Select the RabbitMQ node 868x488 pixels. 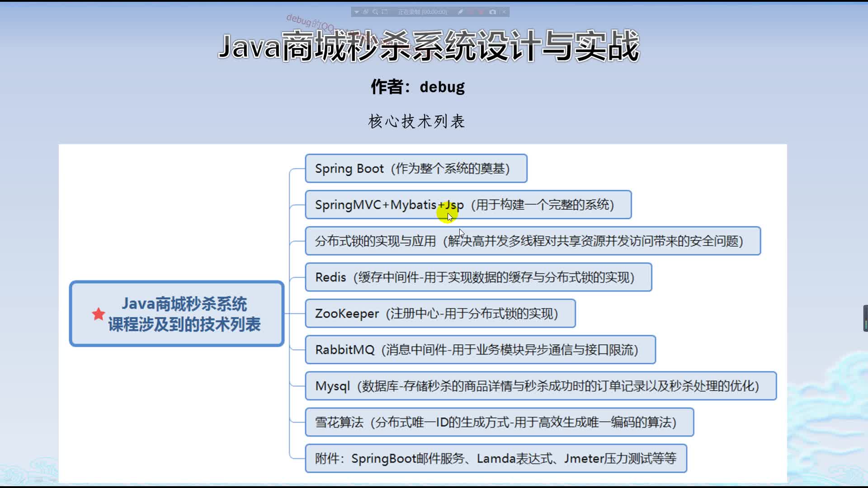(480, 349)
